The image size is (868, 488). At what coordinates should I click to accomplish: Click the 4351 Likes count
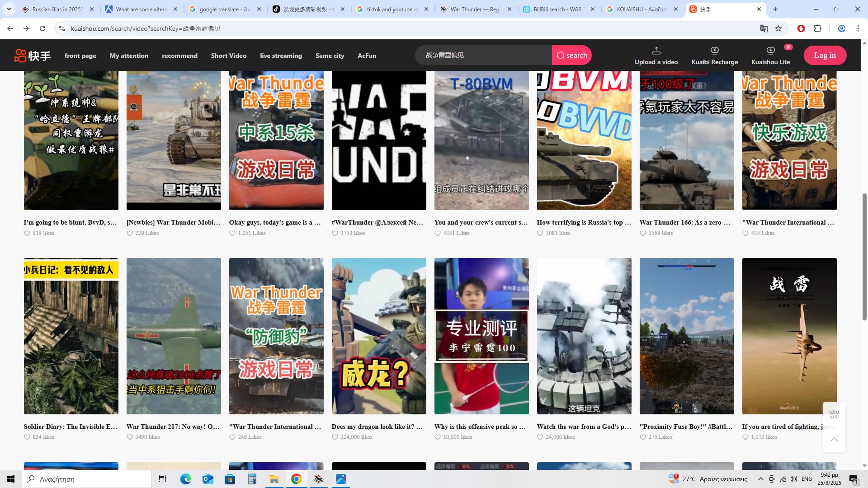coord(452,233)
